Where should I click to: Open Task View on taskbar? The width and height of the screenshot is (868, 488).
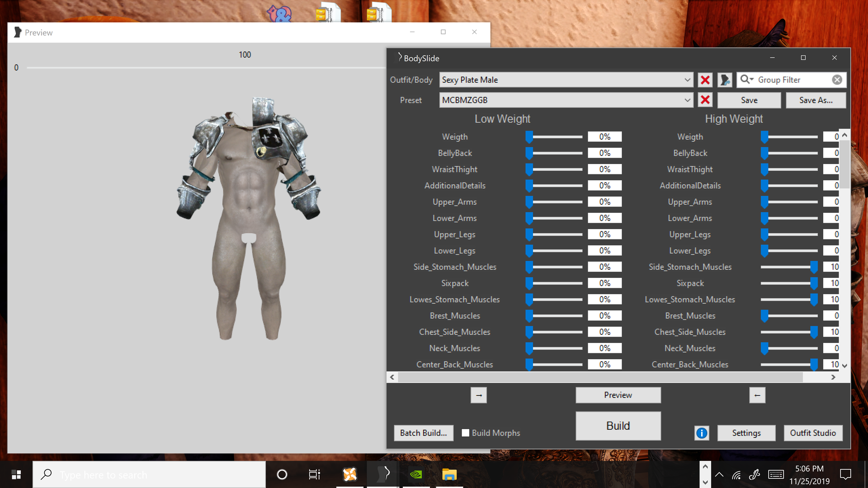[314, 474]
